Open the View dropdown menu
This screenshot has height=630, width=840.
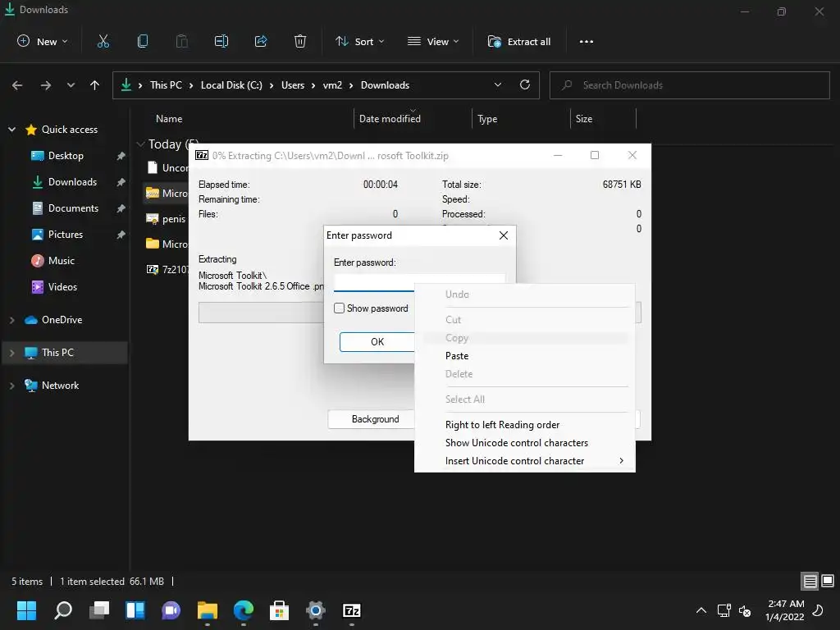433,41
